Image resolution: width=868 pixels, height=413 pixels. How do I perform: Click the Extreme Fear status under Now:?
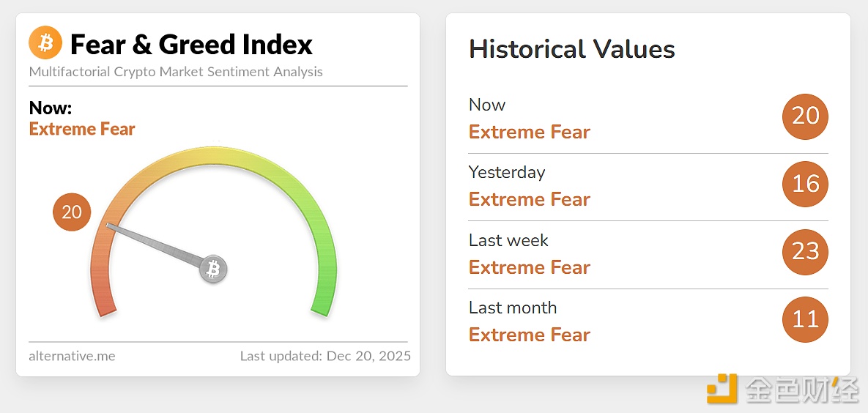point(82,130)
